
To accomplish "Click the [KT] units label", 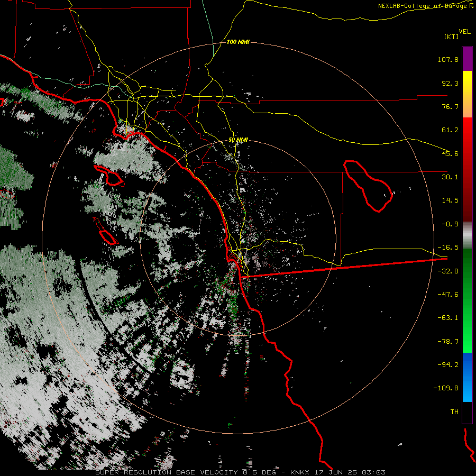I will click(x=451, y=36).
